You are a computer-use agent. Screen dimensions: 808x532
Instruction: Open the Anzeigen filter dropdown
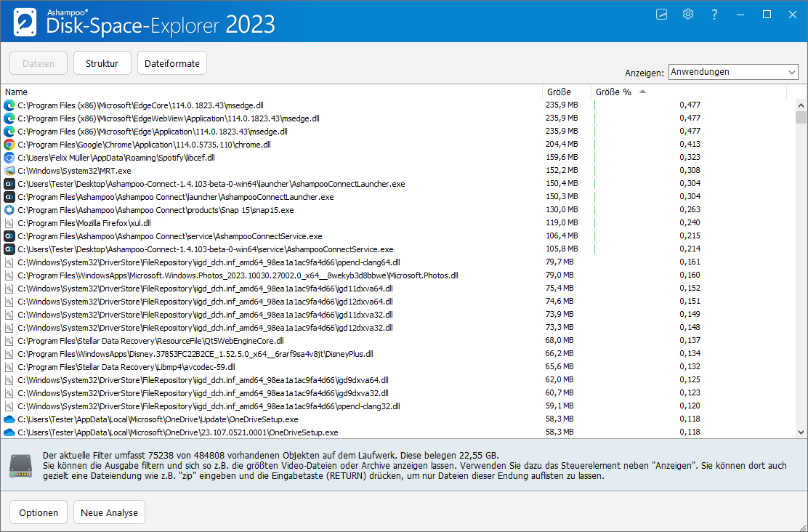pos(732,72)
